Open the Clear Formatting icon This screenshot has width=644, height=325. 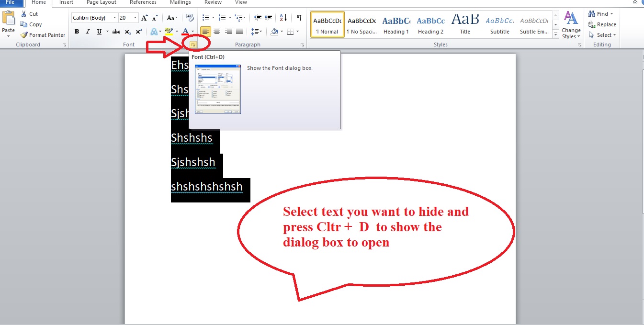click(x=190, y=17)
